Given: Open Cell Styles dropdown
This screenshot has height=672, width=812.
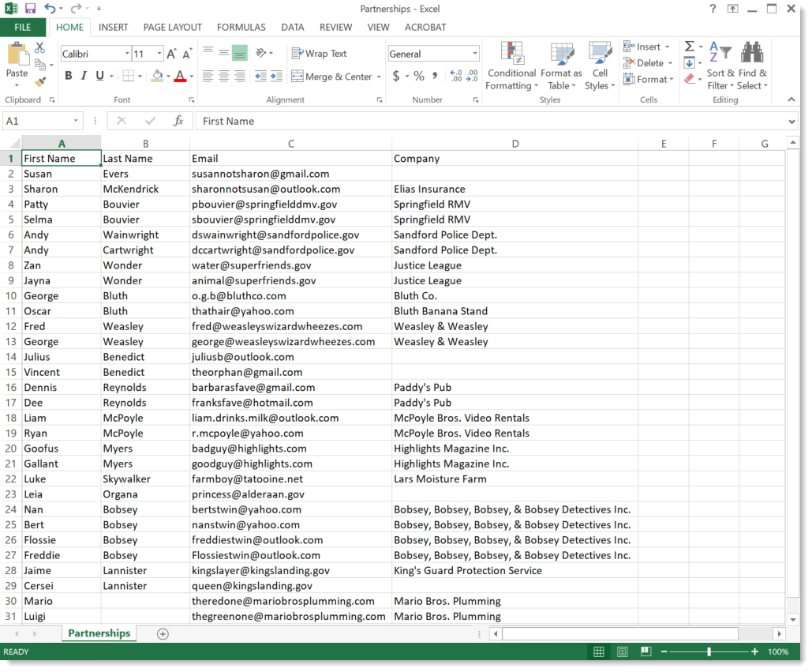Looking at the screenshot, I should click(x=600, y=66).
